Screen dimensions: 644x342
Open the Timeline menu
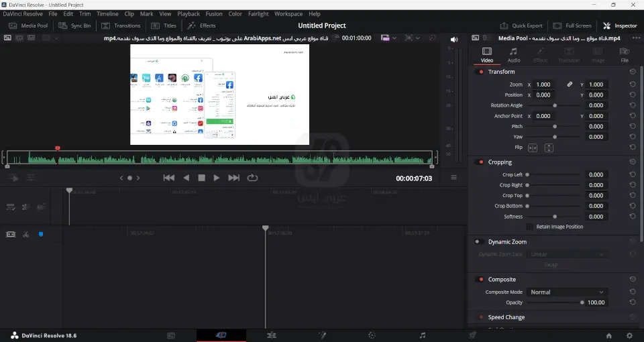tap(107, 13)
